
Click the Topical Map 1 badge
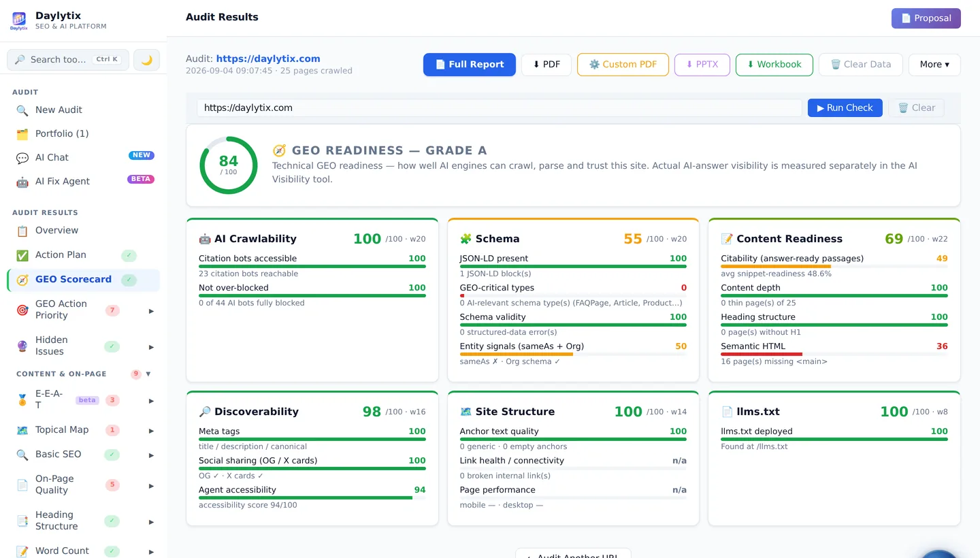[x=113, y=430]
